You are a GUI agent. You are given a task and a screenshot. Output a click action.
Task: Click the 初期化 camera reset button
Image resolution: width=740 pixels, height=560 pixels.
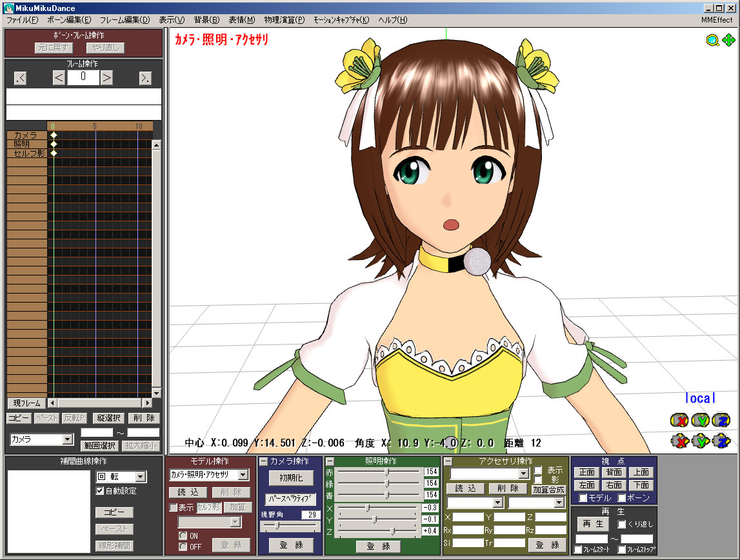[291, 478]
